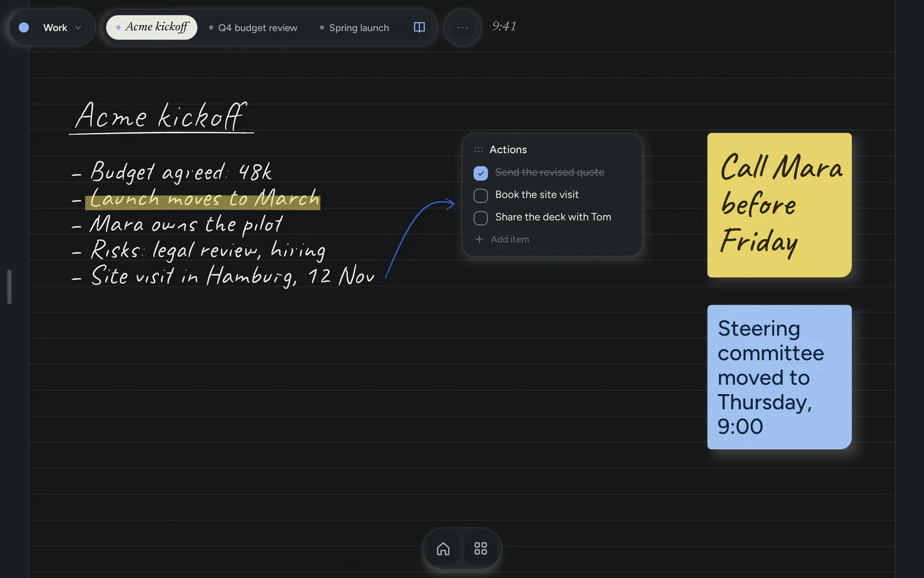
Task: Switch to the Spring launch tab
Action: tap(354, 28)
